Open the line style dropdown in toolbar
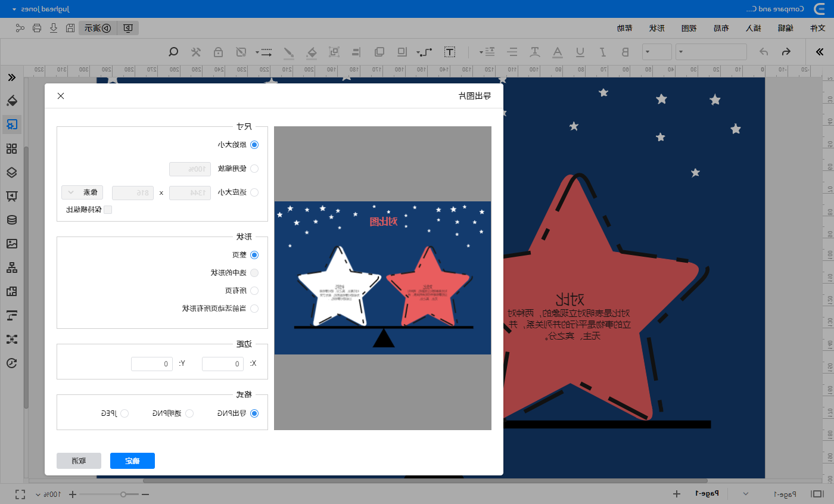834x504 pixels. coord(265,52)
